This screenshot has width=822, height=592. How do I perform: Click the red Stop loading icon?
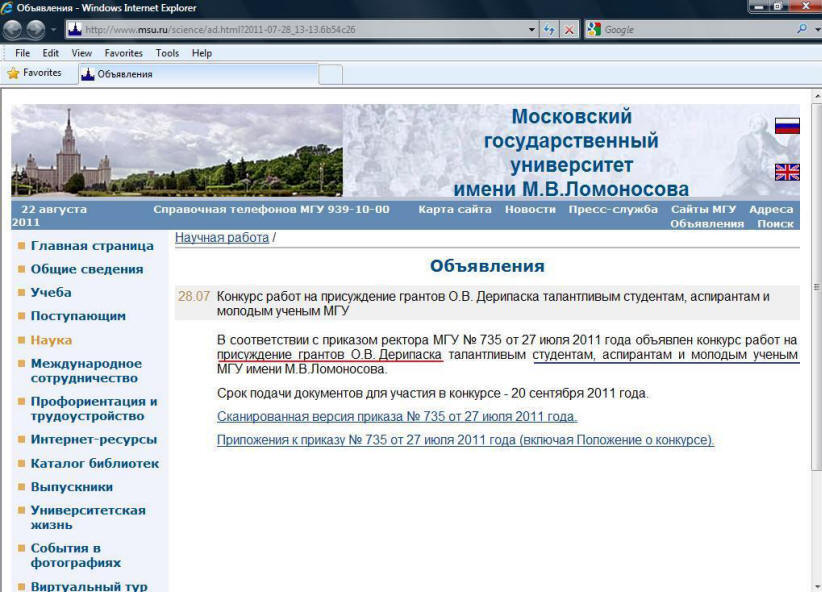[x=569, y=29]
